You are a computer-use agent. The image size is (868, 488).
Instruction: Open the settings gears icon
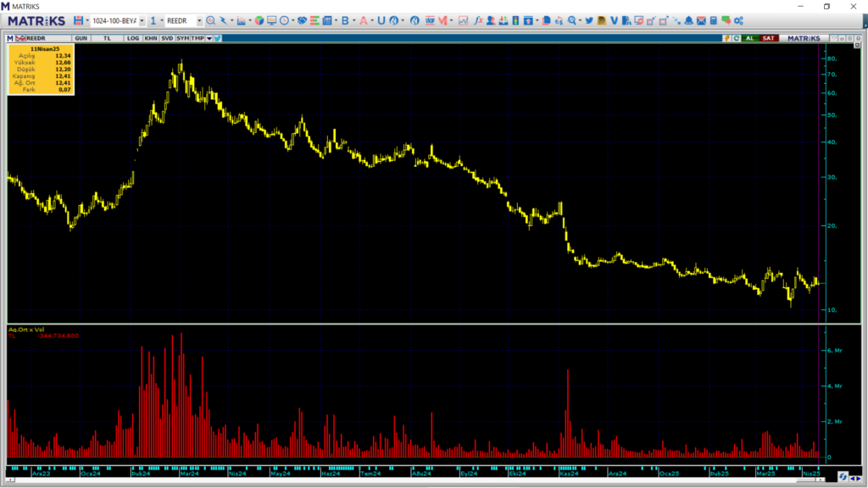tap(738, 20)
